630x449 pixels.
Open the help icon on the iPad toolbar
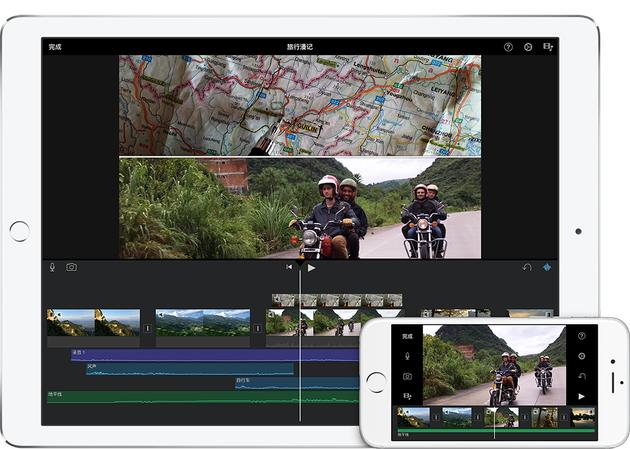(508, 47)
